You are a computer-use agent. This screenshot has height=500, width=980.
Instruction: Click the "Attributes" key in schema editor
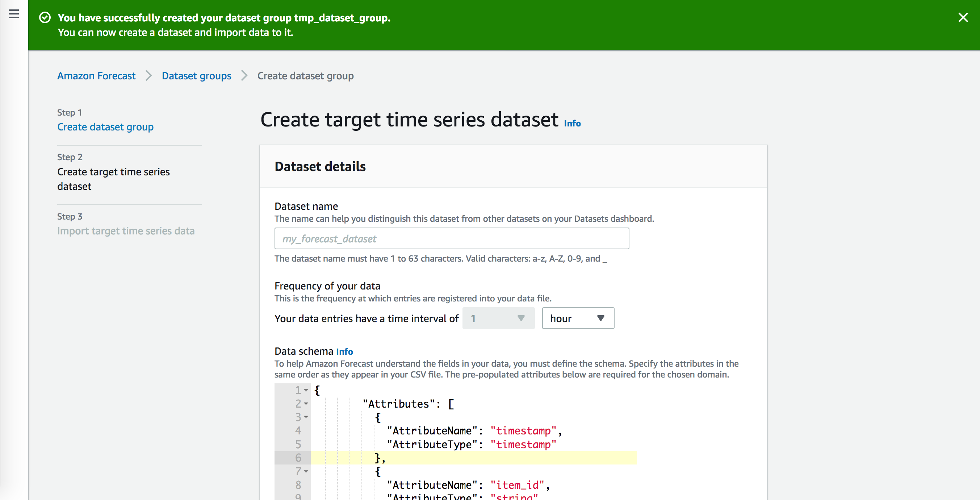pos(398,404)
